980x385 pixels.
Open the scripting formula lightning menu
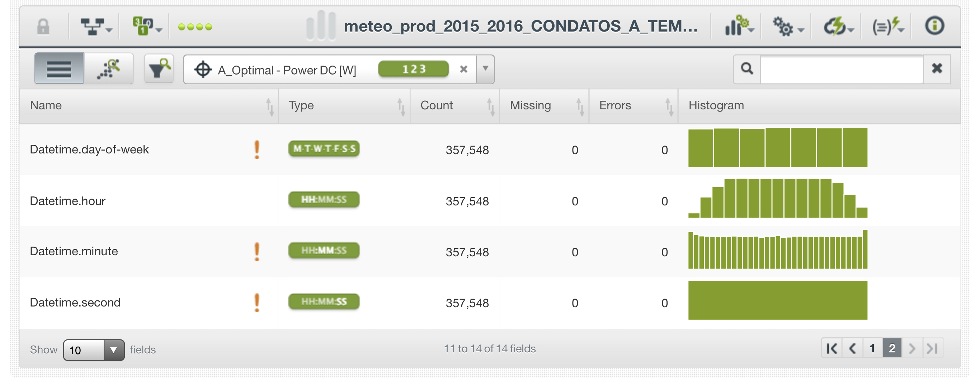pos(887,27)
